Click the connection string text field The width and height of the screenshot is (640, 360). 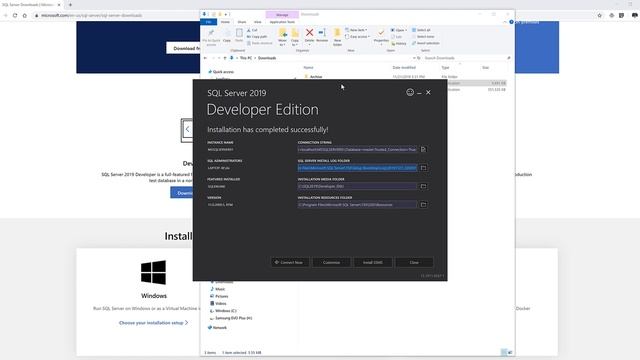(357, 149)
